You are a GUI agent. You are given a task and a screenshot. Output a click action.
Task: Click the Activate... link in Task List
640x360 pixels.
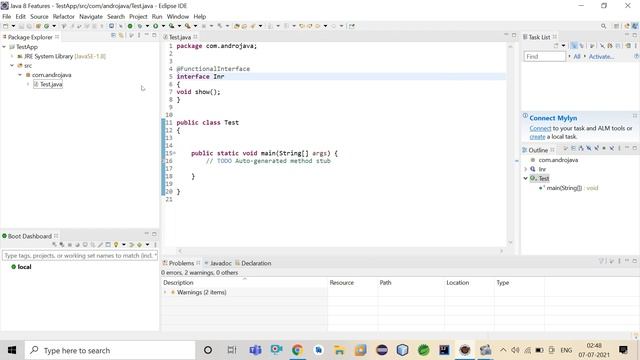(x=601, y=56)
